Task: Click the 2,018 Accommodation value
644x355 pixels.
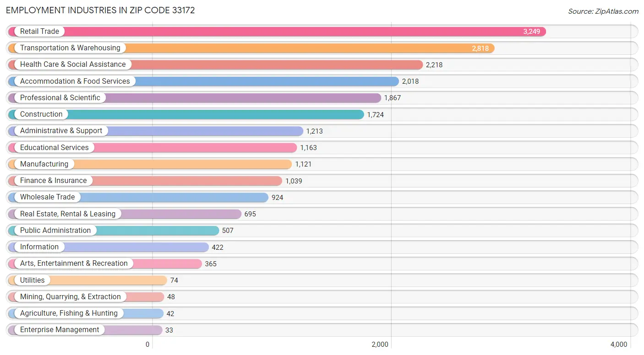Action: [410, 81]
